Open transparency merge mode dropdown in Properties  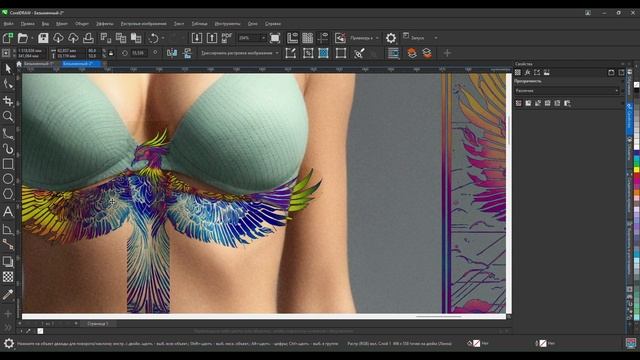(x=567, y=91)
